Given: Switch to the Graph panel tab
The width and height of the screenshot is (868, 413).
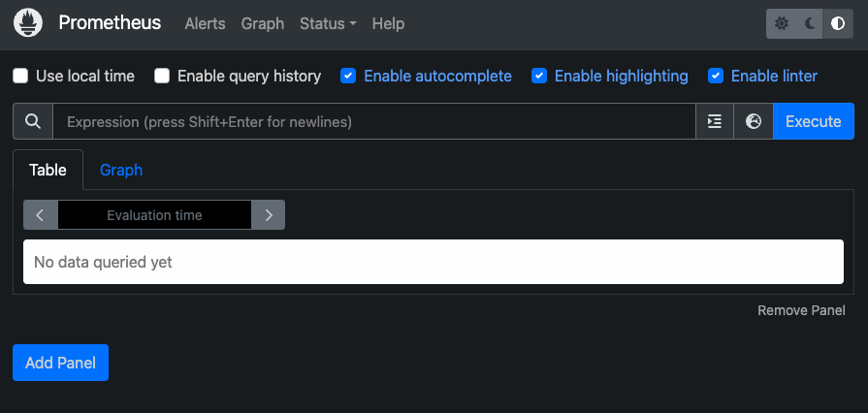Looking at the screenshot, I should [x=121, y=170].
